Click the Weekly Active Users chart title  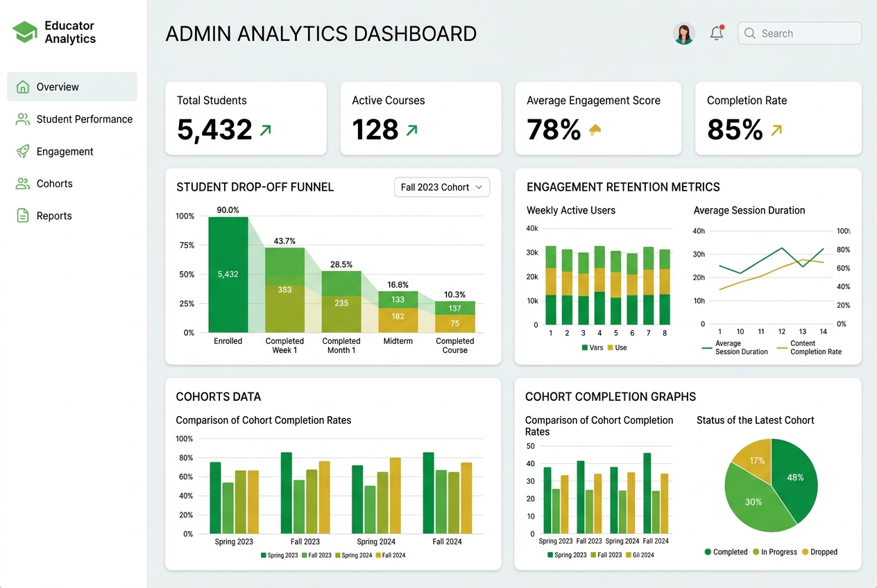(571, 210)
